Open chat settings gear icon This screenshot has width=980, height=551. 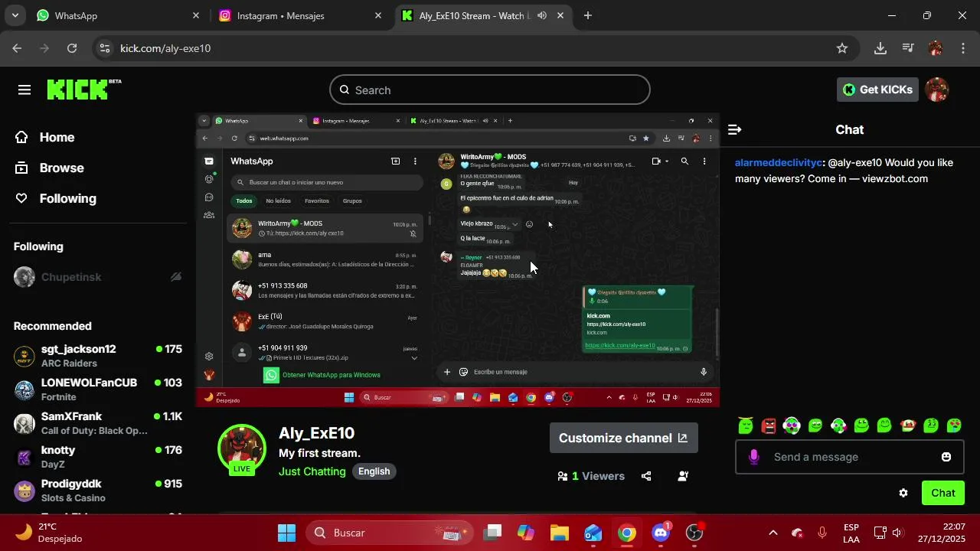903,493
